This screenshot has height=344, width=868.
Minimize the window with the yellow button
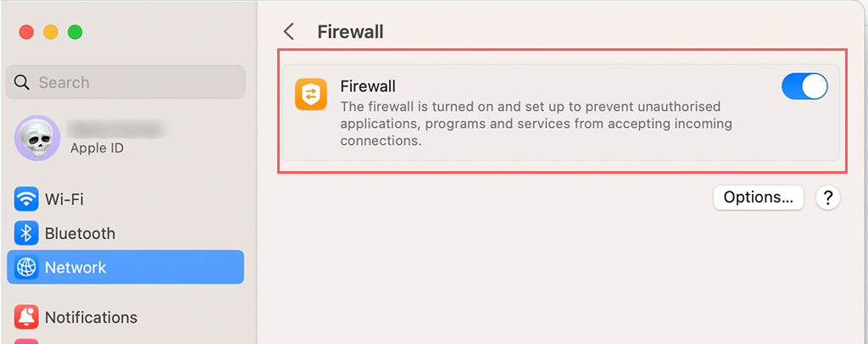point(51,32)
